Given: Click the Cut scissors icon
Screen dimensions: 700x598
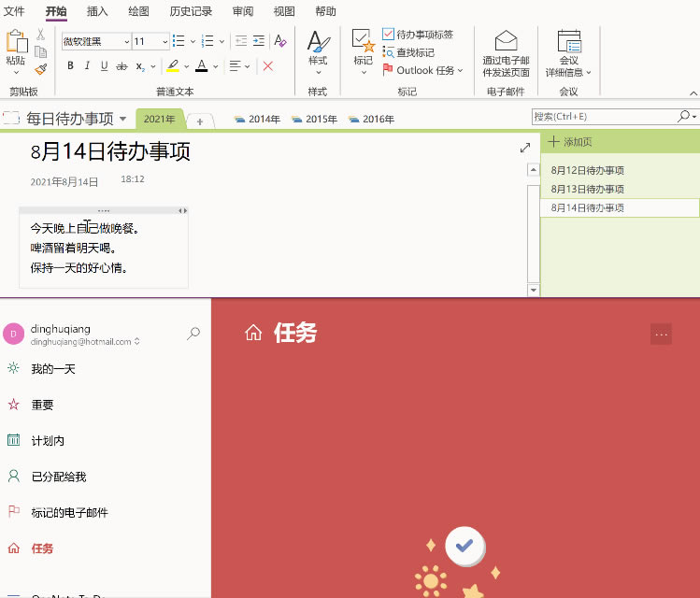Looking at the screenshot, I should 40,35.
